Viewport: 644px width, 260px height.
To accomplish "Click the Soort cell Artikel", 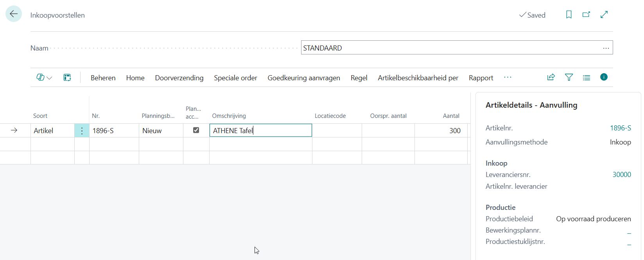I will [52, 131].
